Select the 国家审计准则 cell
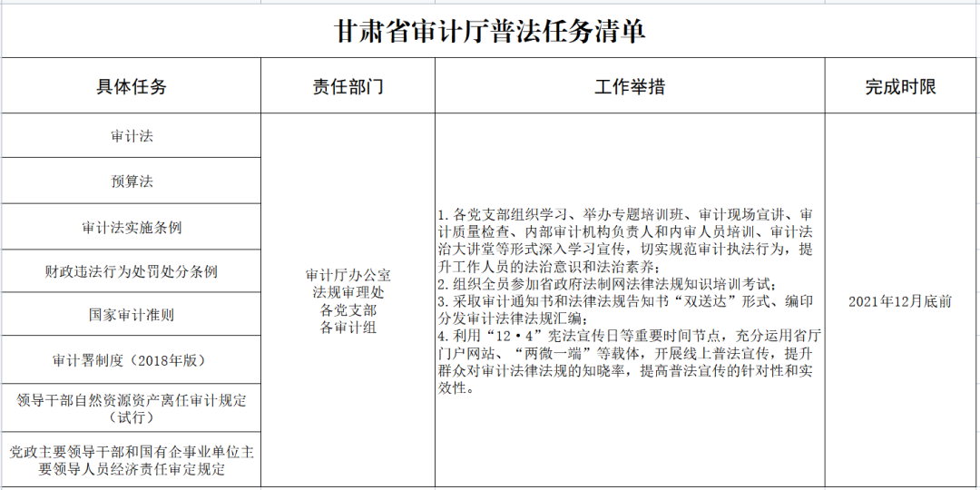The image size is (980, 490). (x=132, y=314)
